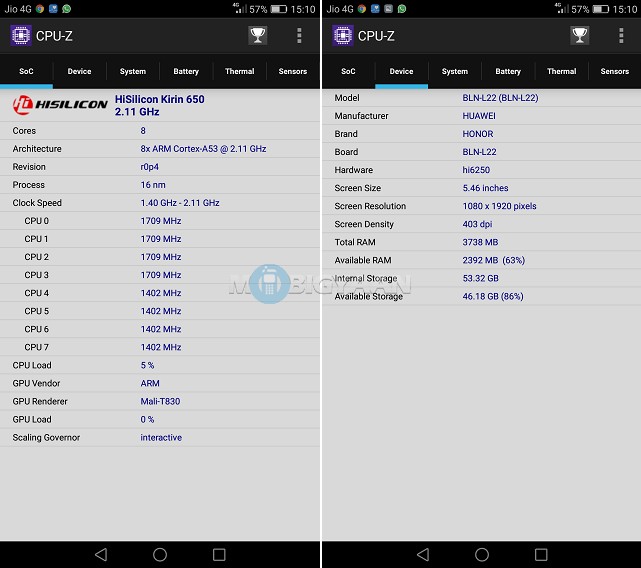Viewport: 641px width, 568px height.
Task: Tap Chrome status icon in left screen
Action: 40,9
